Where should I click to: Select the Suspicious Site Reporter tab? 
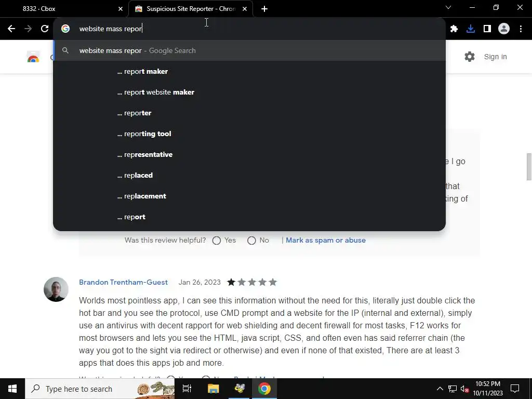point(191,9)
